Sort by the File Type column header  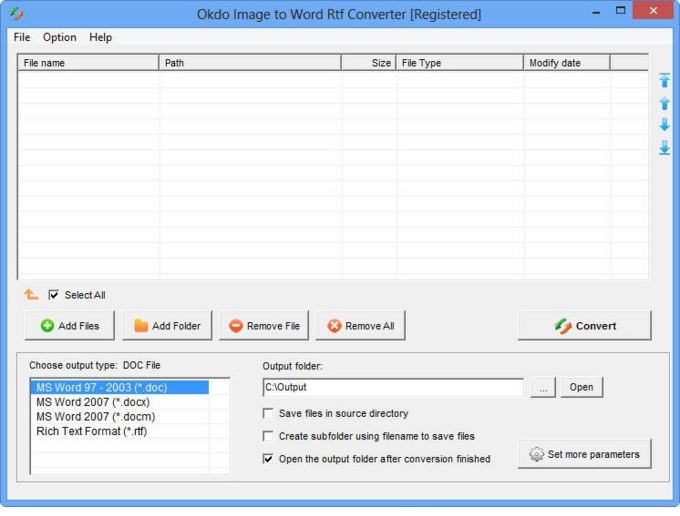coord(460,63)
